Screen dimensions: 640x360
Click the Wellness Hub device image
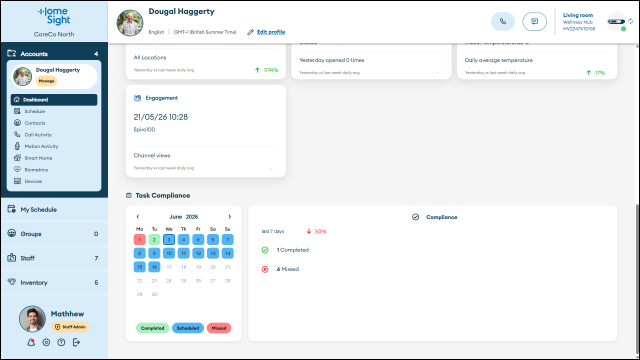(x=616, y=22)
